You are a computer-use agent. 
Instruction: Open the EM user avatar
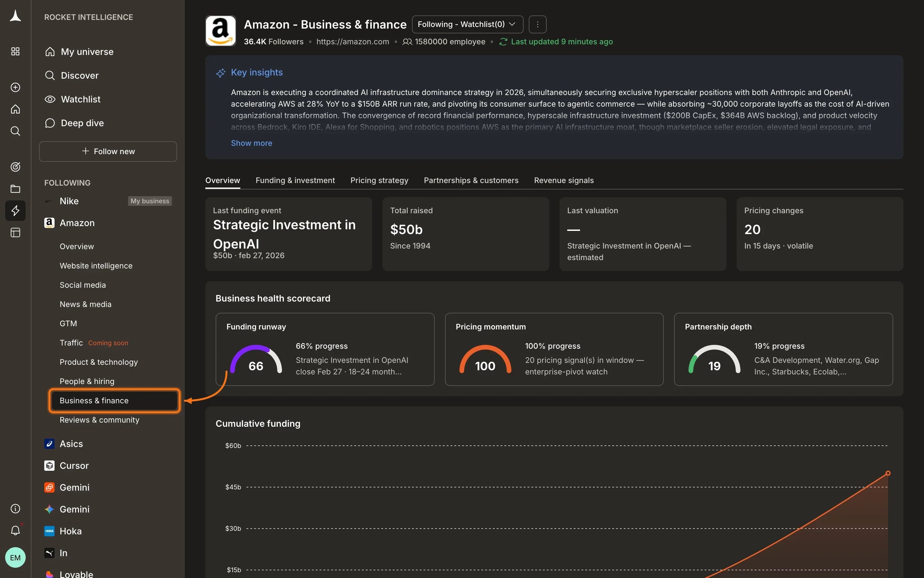(15, 557)
